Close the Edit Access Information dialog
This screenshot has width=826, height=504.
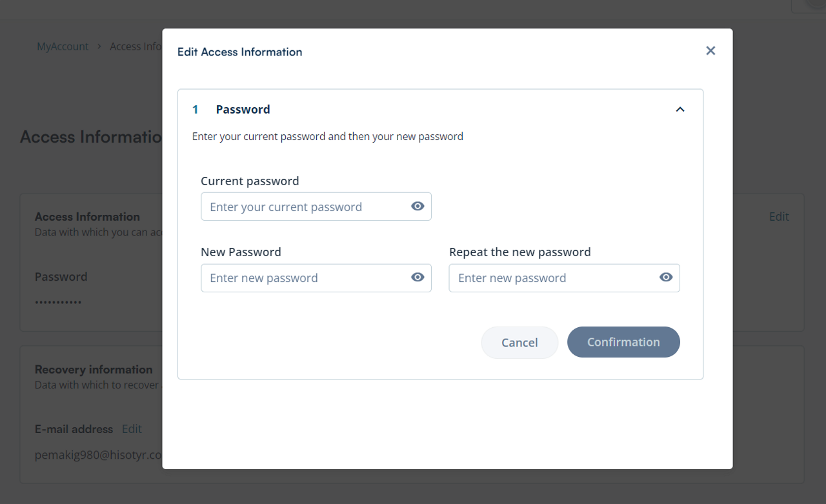[710, 51]
